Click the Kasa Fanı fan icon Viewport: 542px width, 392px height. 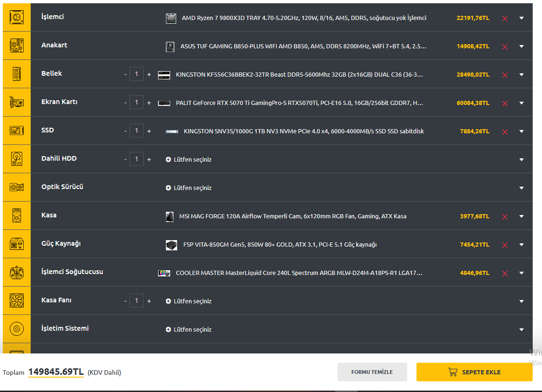[17, 301]
